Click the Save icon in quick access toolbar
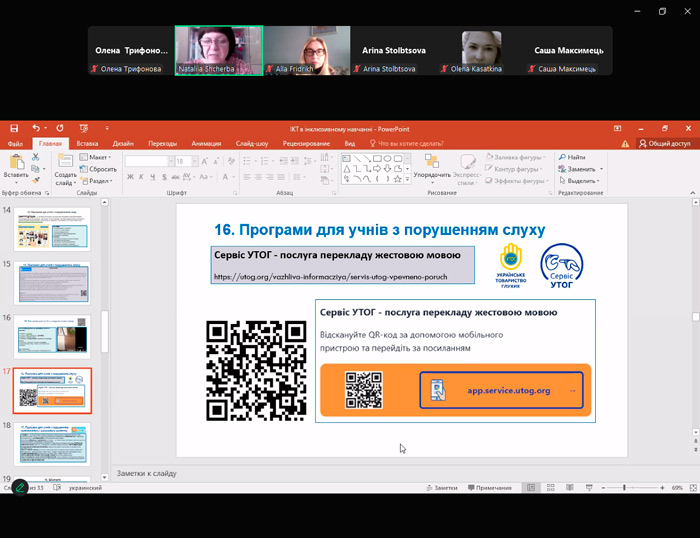Screen dimensions: 700x538 [13, 129]
